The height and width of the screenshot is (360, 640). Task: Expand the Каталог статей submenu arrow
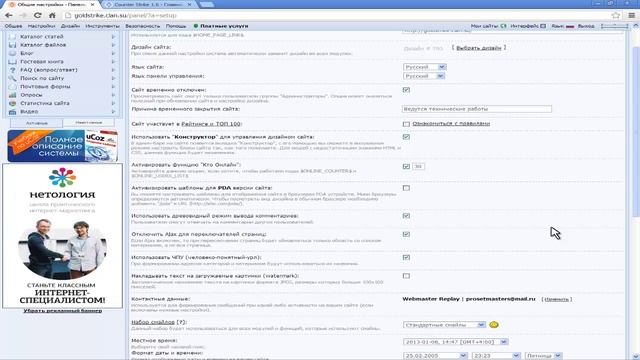pos(113,36)
